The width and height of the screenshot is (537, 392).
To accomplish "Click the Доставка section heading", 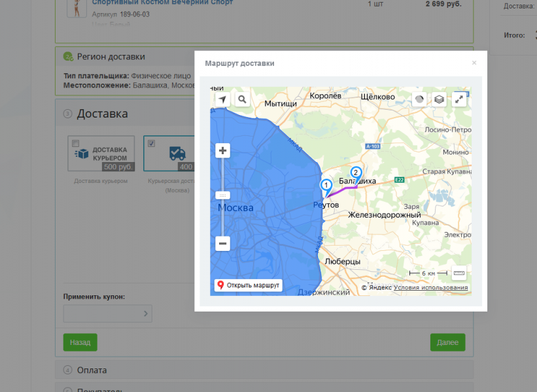I will click(x=103, y=114).
